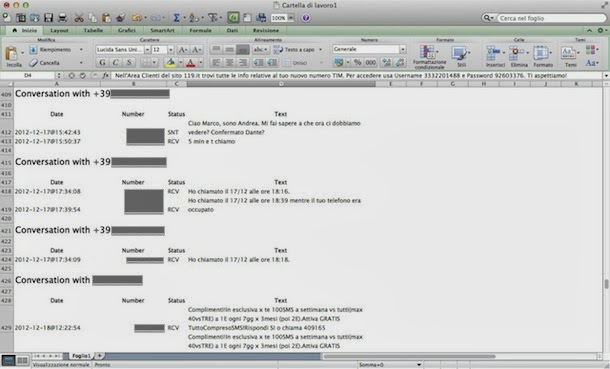The height and width of the screenshot is (369, 610).
Task: Apply yellow fill color swatch
Action: click(170, 62)
